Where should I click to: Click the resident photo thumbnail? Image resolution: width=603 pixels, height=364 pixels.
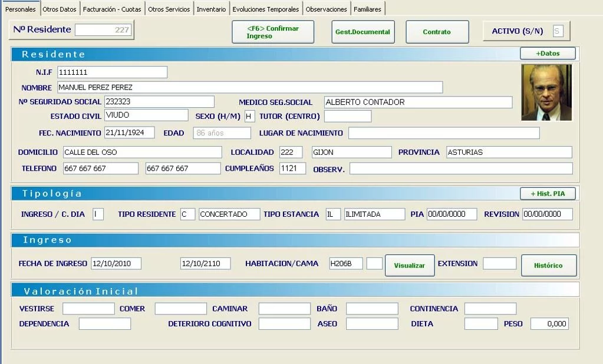point(546,92)
